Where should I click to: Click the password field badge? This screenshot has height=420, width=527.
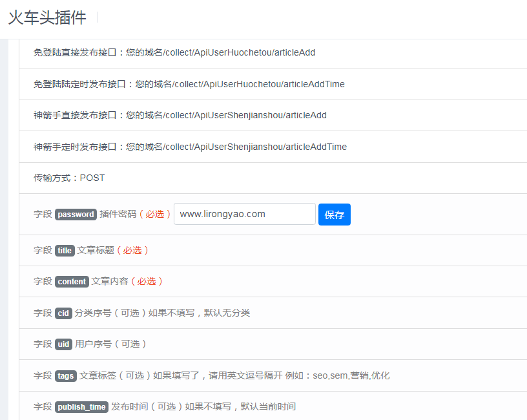pos(76,215)
